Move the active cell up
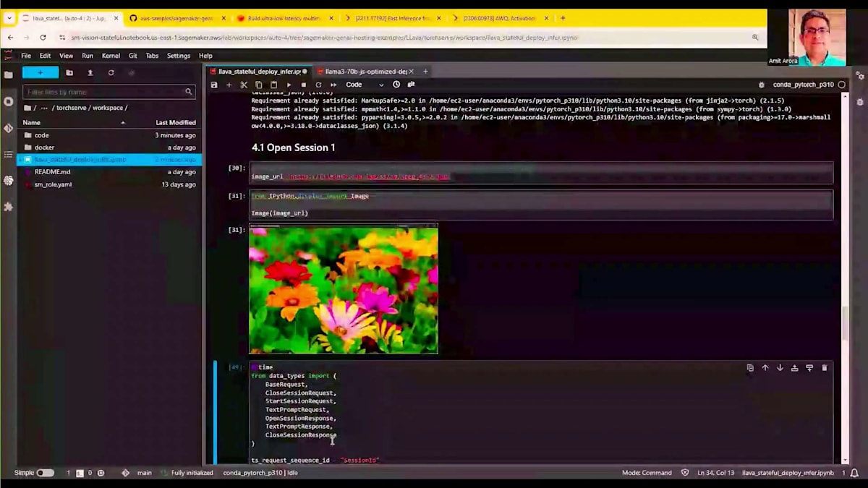The height and width of the screenshot is (488, 868). point(765,368)
